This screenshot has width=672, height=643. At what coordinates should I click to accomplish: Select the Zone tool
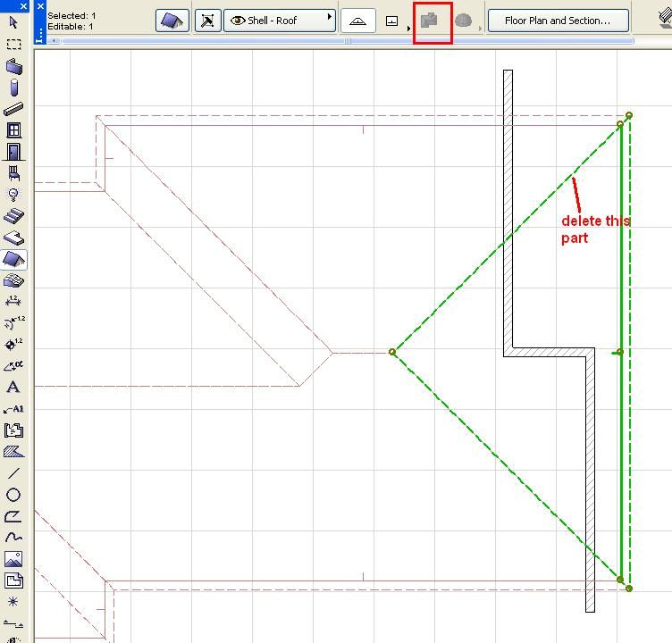pyautogui.click(x=13, y=430)
